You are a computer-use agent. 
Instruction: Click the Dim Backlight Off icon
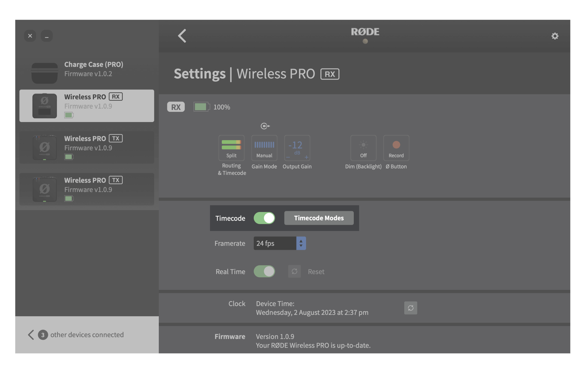click(x=363, y=148)
